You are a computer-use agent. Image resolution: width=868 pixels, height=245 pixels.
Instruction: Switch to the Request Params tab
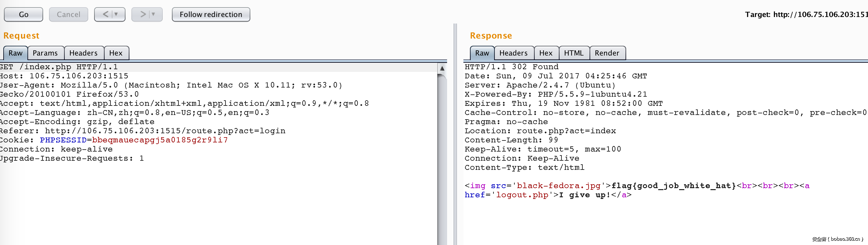(45, 53)
